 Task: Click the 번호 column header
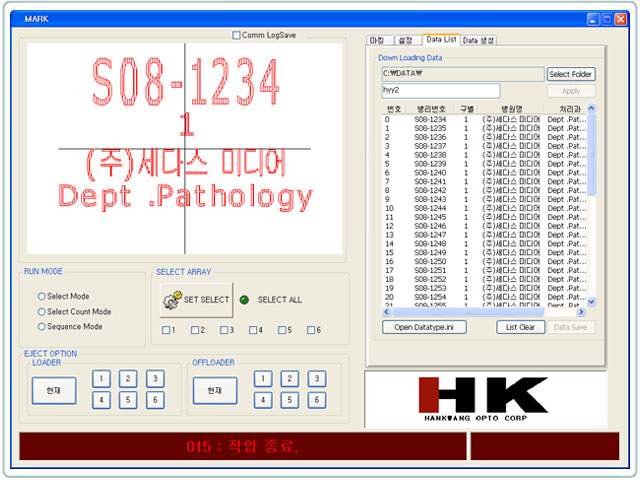point(394,109)
